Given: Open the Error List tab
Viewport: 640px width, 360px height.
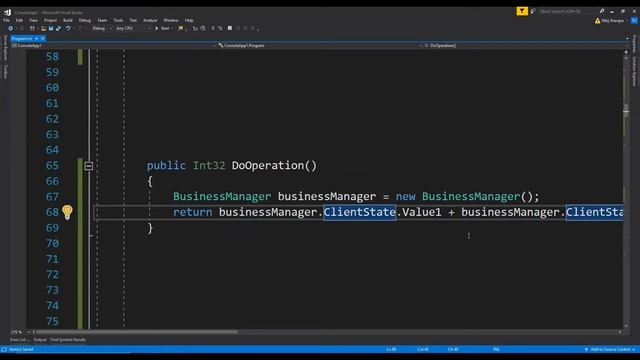Looking at the screenshot, I should pyautogui.click(x=19, y=340).
